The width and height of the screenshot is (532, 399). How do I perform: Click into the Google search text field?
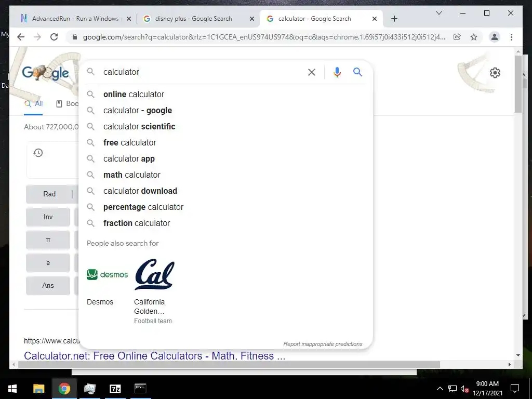tap(202, 72)
